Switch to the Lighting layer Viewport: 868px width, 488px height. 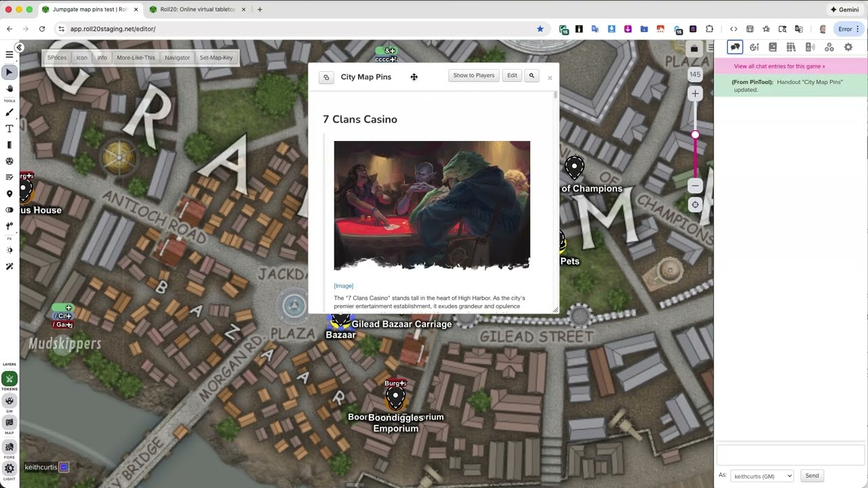tap(9, 468)
